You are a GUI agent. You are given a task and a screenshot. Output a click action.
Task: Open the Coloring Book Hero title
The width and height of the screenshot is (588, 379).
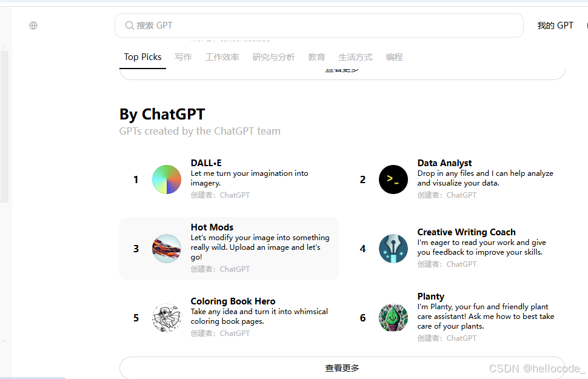(233, 301)
